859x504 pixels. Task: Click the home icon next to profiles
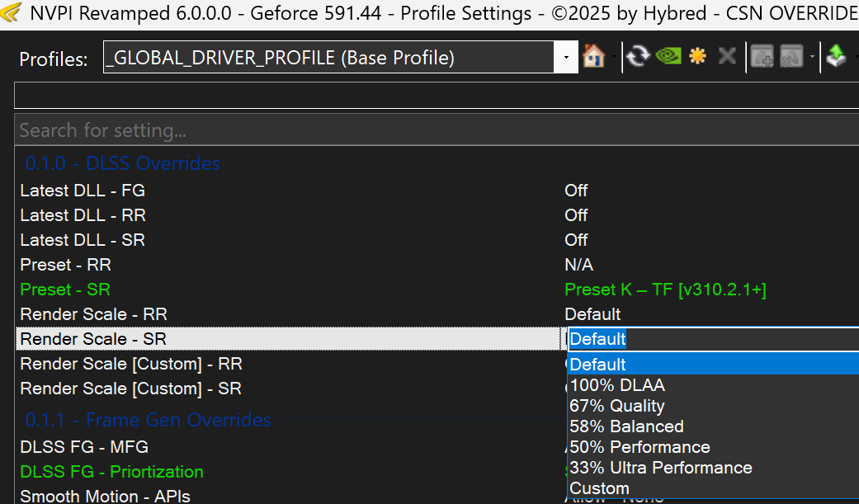pos(594,56)
